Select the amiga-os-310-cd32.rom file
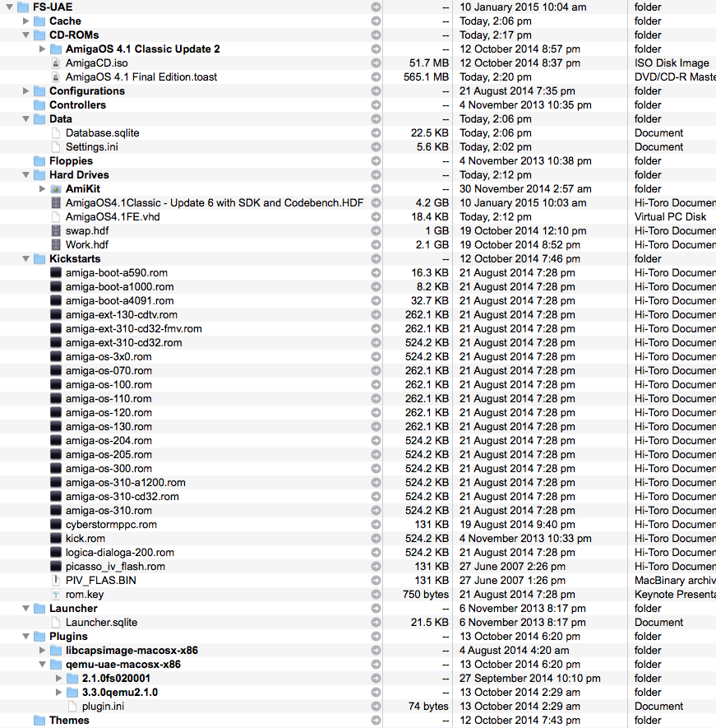The height and width of the screenshot is (728, 716). [x=122, y=496]
